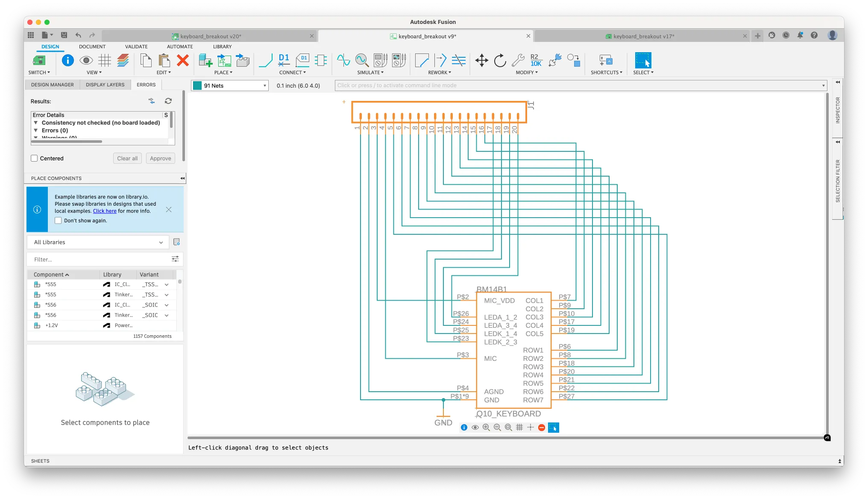Click the Rotate tool icon

[500, 60]
